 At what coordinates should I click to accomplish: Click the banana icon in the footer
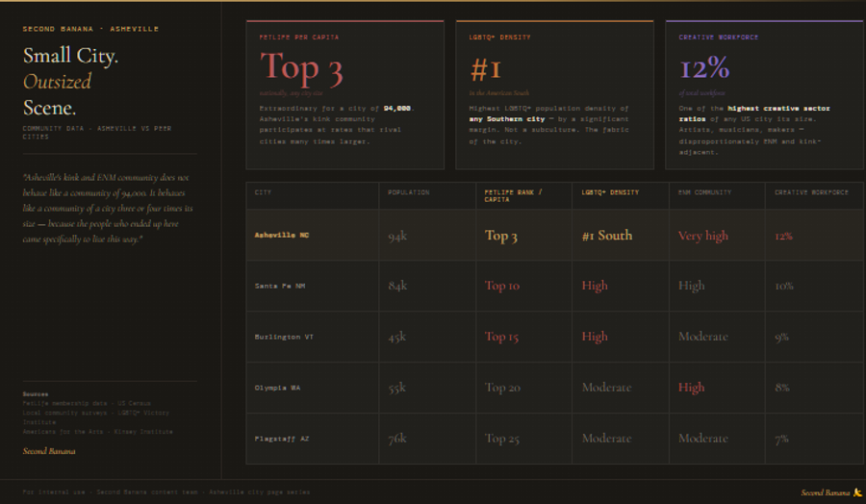pyautogui.click(x=857, y=491)
